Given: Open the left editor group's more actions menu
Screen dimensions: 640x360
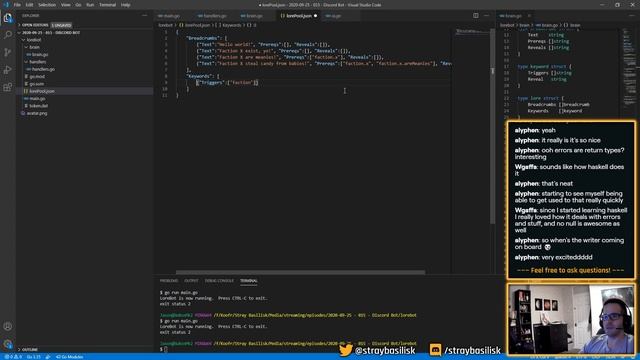Looking at the screenshot, I should [x=486, y=16].
